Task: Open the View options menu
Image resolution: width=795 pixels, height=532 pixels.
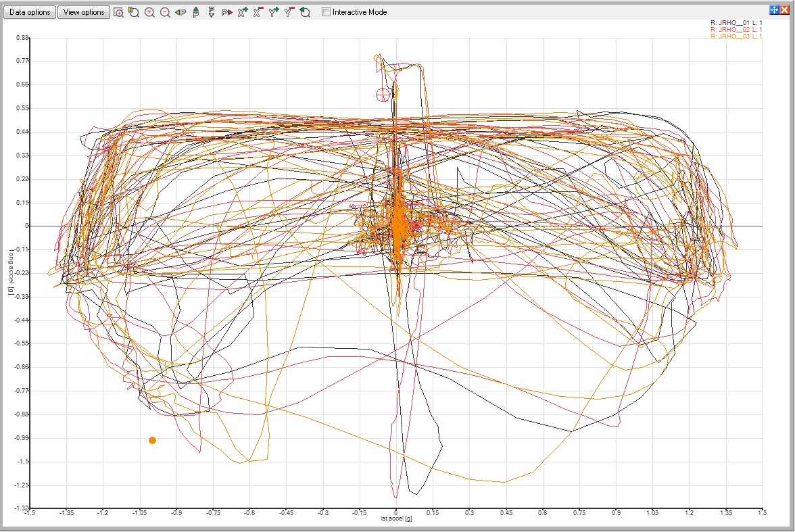Action: point(84,12)
